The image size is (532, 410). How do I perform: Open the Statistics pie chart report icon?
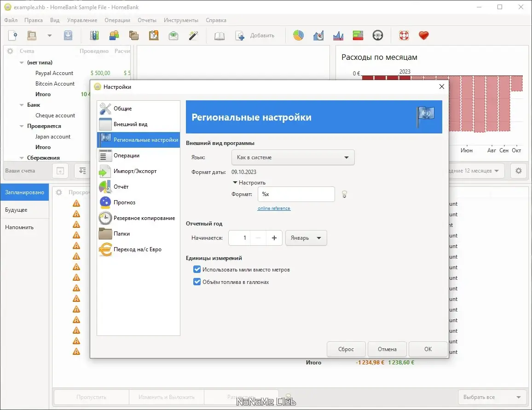tap(298, 35)
